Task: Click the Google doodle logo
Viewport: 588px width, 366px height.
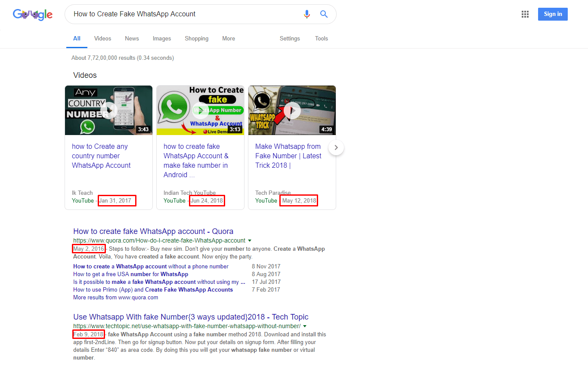Action: point(33,15)
